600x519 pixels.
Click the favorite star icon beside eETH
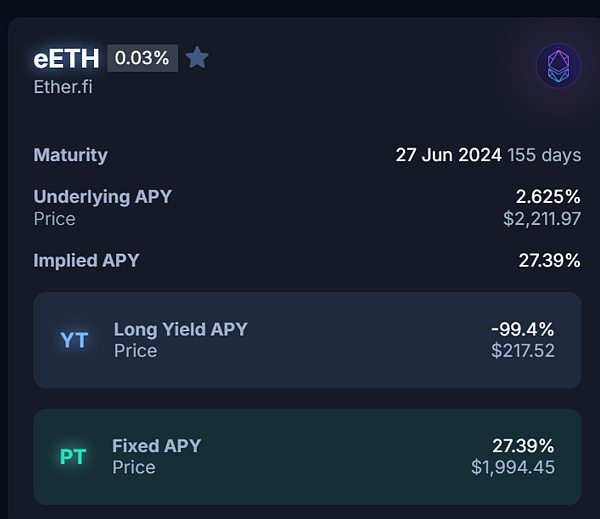pos(197,58)
